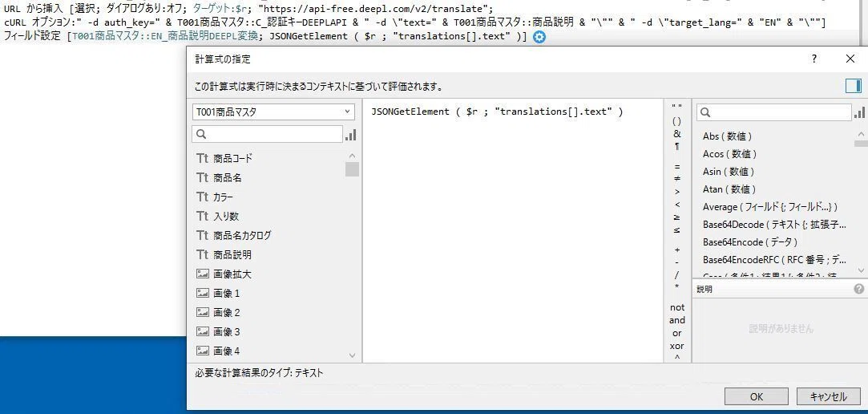868x414 pixels.
Task: Click the function search box
Action: pos(773,112)
